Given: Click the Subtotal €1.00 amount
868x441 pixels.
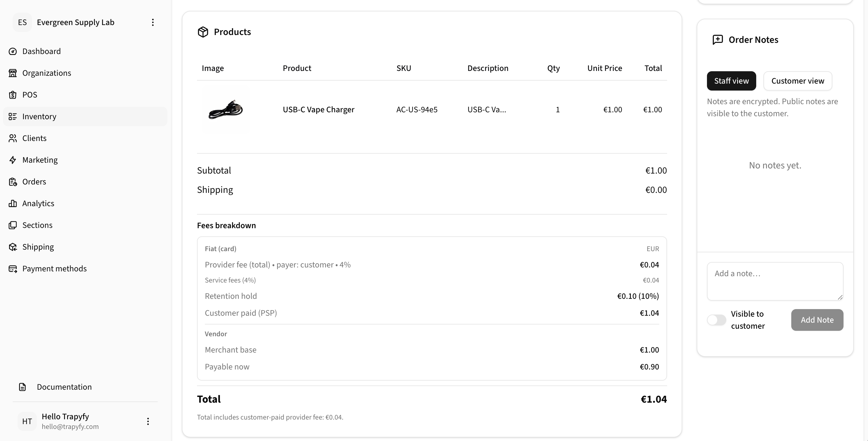Looking at the screenshot, I should [656, 170].
